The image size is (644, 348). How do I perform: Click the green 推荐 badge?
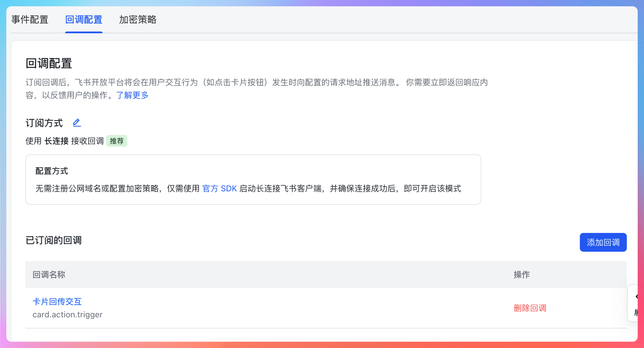point(117,141)
